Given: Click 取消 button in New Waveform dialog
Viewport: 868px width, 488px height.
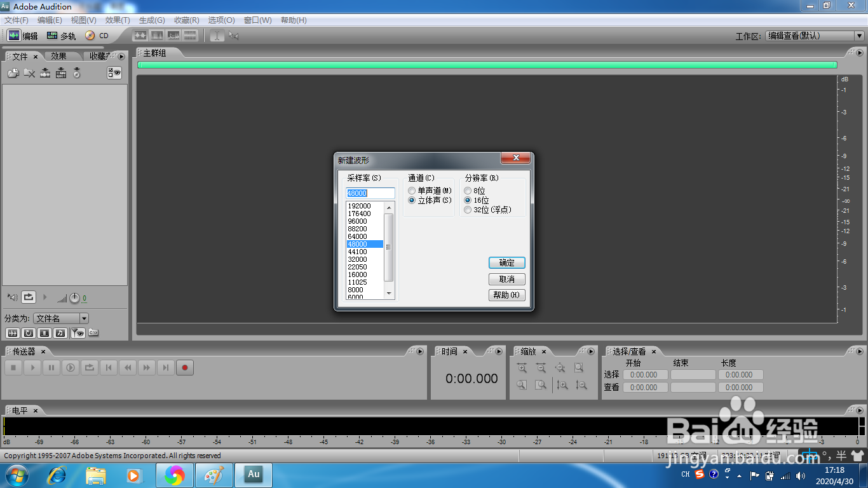Looking at the screenshot, I should [x=507, y=279].
